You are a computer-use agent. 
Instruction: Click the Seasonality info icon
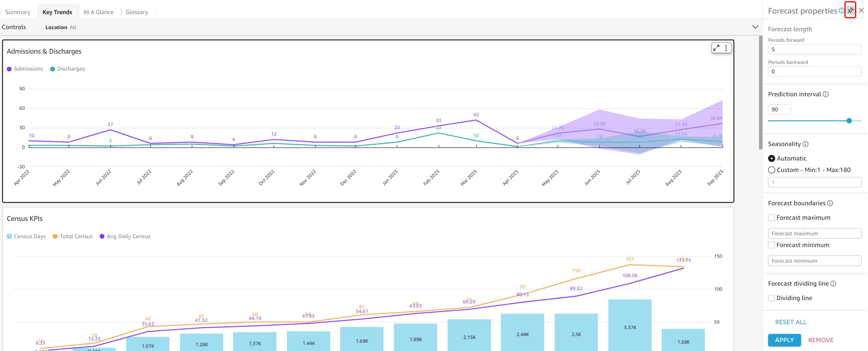click(805, 144)
